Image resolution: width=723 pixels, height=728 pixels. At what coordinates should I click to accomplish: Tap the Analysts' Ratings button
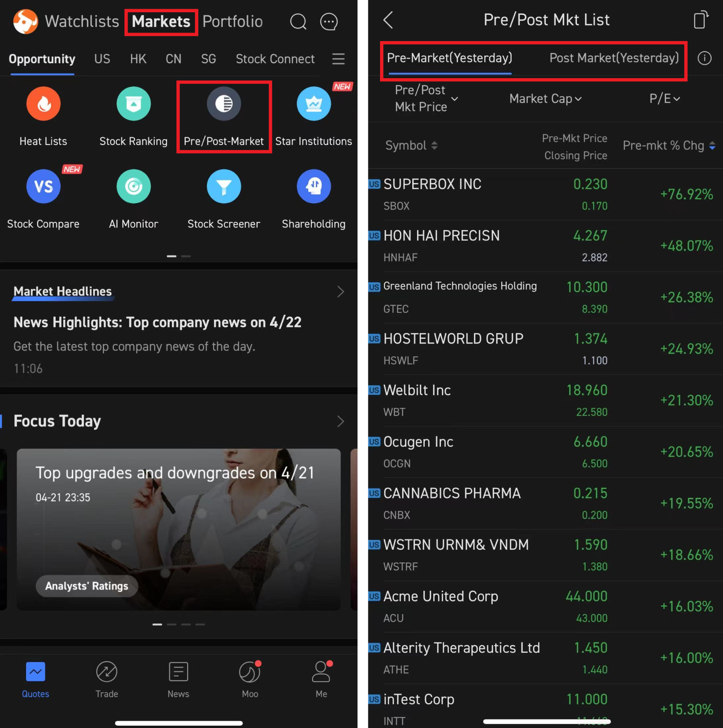tap(87, 586)
